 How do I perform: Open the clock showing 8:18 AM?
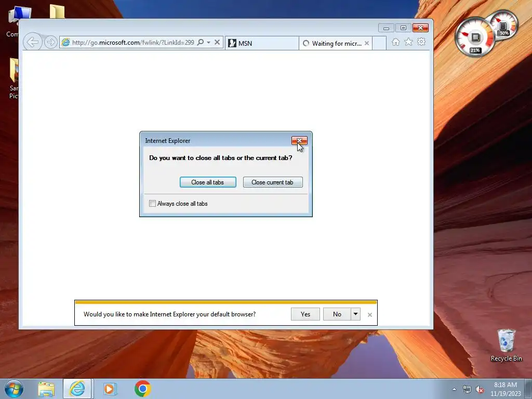[x=506, y=389]
